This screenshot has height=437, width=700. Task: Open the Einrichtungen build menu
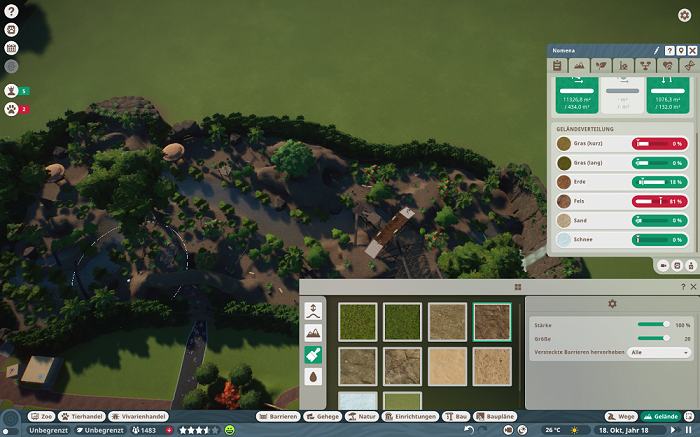point(411,416)
